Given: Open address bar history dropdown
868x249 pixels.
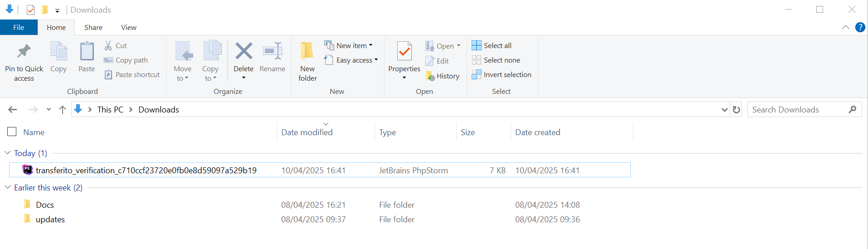Looking at the screenshot, I should pyautogui.click(x=724, y=110).
